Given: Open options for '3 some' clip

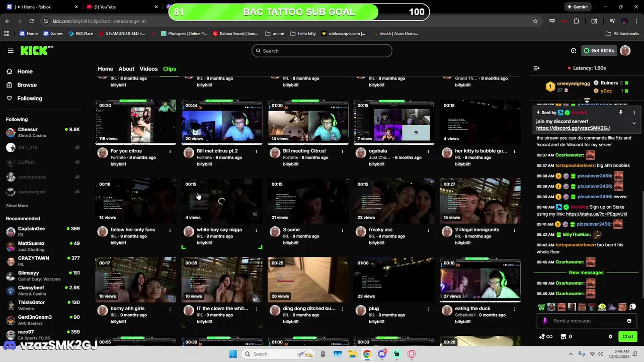Looking at the screenshot, I should pos(342,230).
